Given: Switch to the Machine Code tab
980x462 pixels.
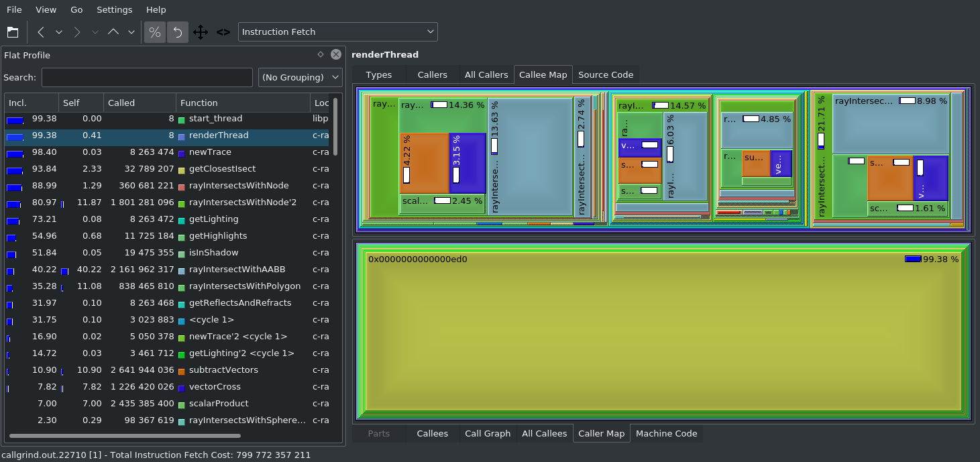Looking at the screenshot, I should pos(667,433).
